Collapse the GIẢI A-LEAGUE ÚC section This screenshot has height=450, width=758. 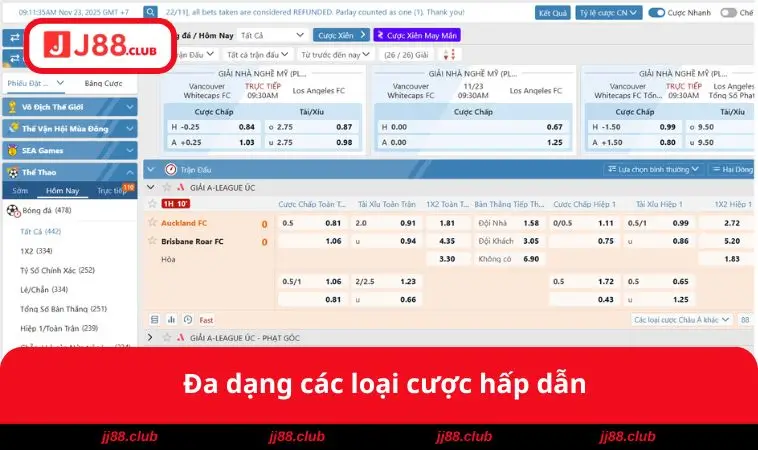tap(151, 187)
